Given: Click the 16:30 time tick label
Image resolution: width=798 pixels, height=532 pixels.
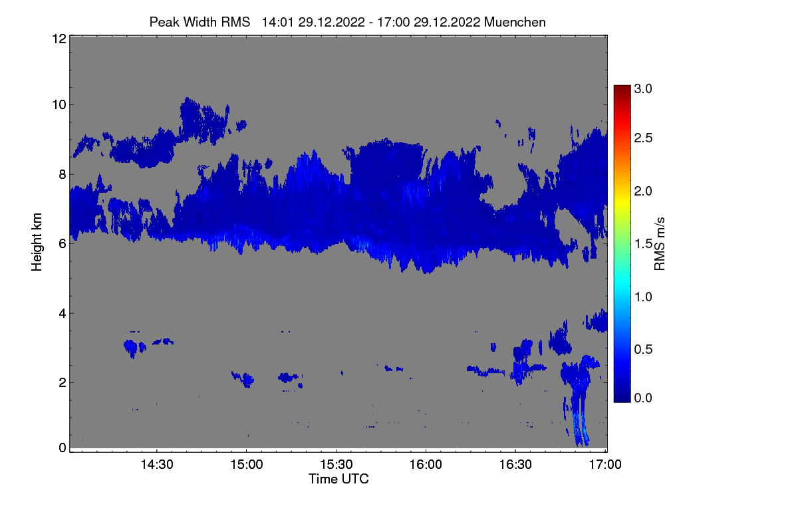Looking at the screenshot, I should tap(515, 465).
